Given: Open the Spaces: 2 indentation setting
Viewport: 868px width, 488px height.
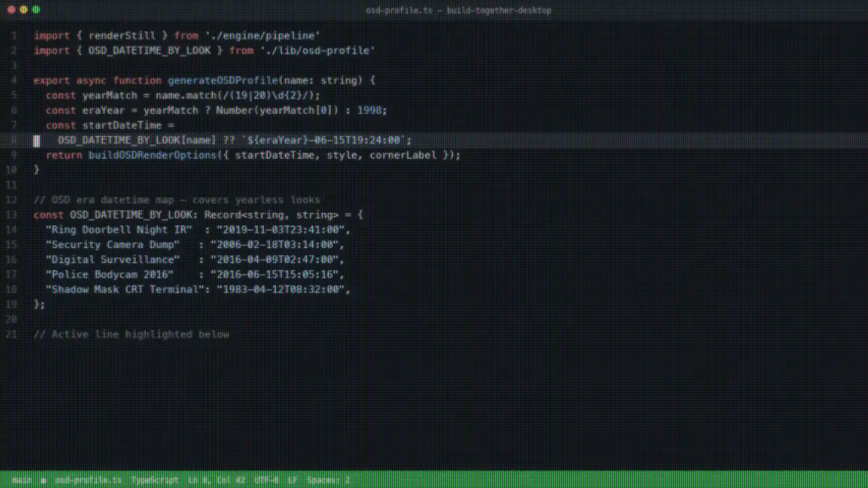Looking at the screenshot, I should [x=328, y=480].
